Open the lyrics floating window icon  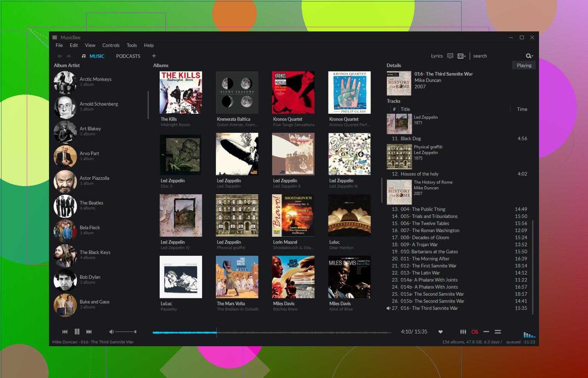tap(450, 56)
